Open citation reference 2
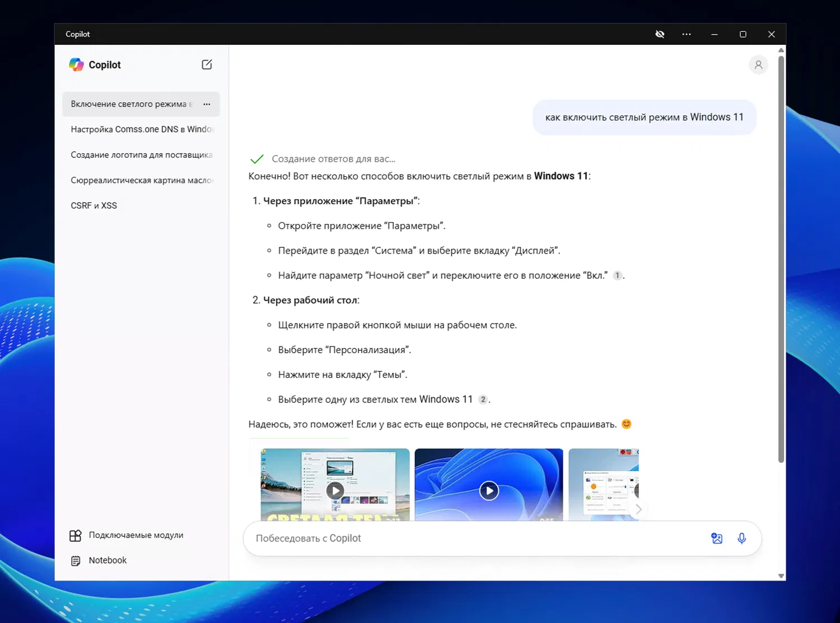840x623 pixels. (x=483, y=400)
